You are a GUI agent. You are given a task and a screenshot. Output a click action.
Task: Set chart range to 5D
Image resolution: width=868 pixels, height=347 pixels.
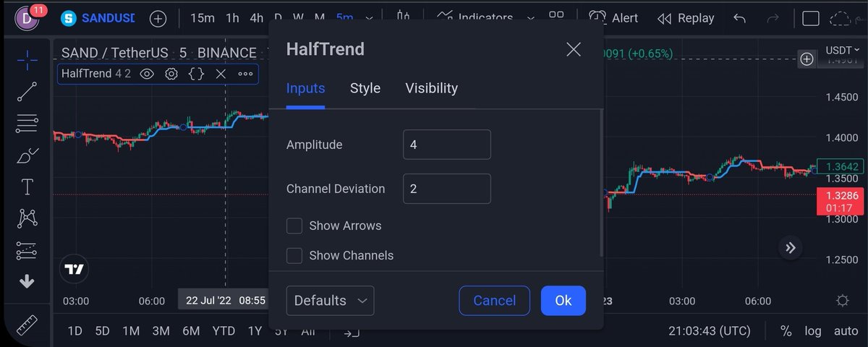(102, 331)
